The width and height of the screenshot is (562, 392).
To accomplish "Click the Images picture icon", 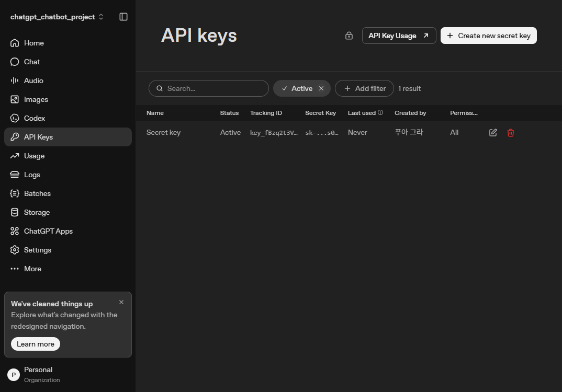I will click(x=15, y=99).
